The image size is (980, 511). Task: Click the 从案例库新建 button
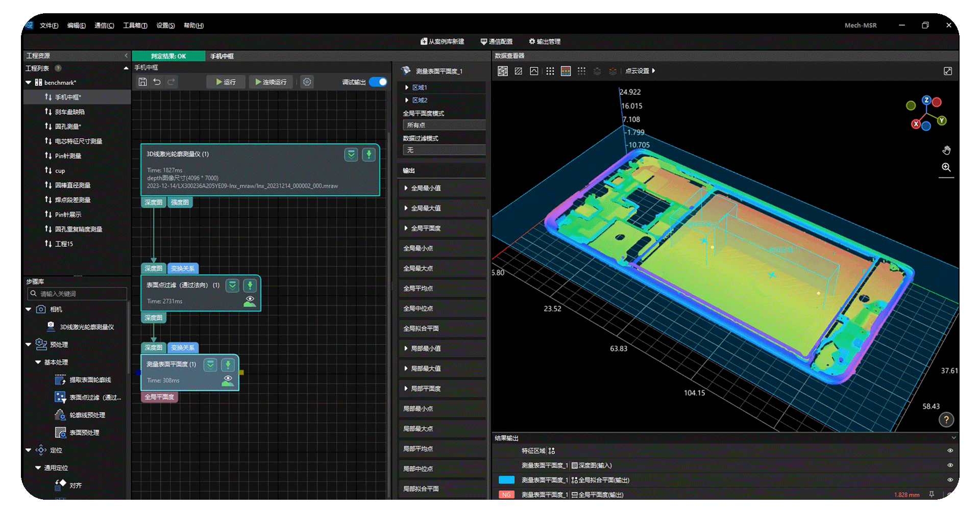pyautogui.click(x=442, y=41)
